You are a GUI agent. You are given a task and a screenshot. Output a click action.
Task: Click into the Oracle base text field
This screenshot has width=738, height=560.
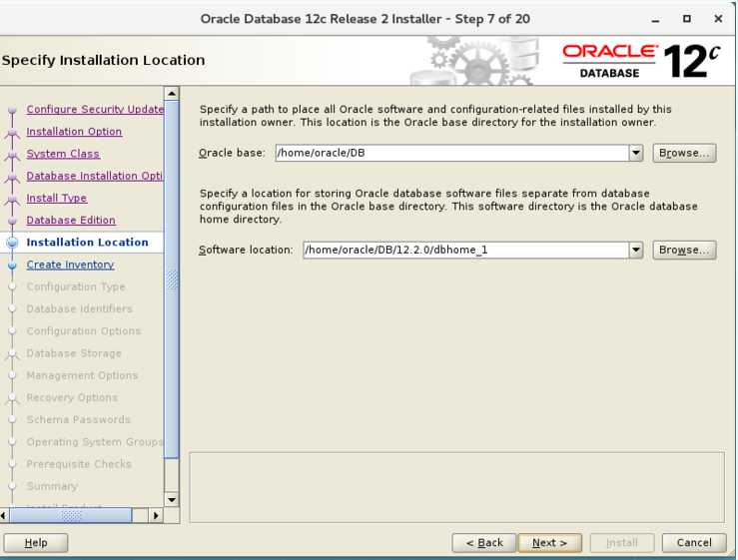point(451,153)
